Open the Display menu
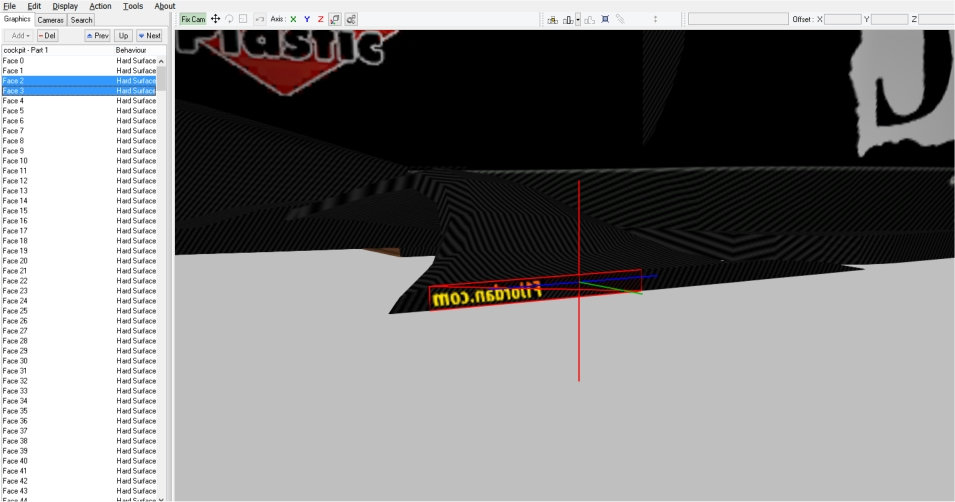 pyautogui.click(x=65, y=6)
